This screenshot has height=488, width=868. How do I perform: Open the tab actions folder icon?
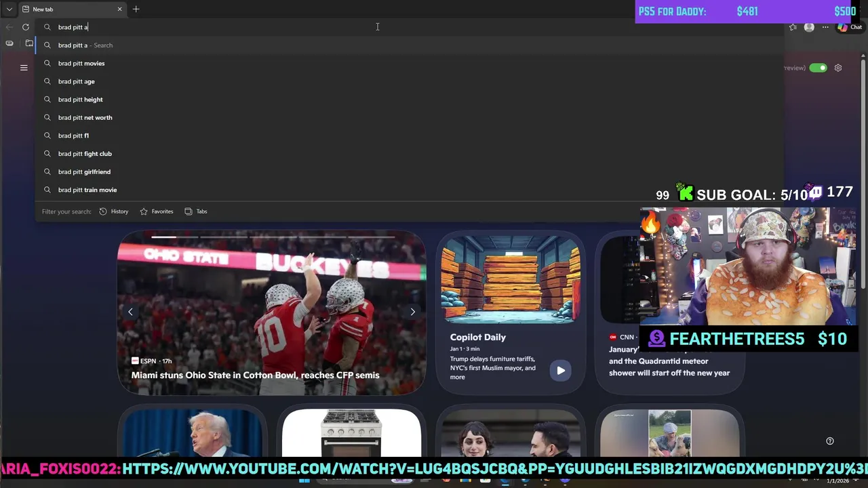coord(29,43)
